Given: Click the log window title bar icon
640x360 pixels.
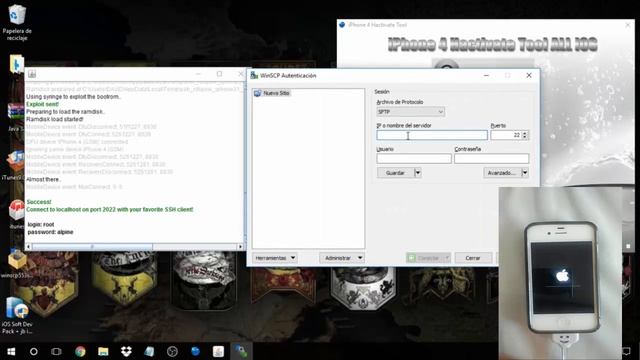Looking at the screenshot, I should [32, 74].
